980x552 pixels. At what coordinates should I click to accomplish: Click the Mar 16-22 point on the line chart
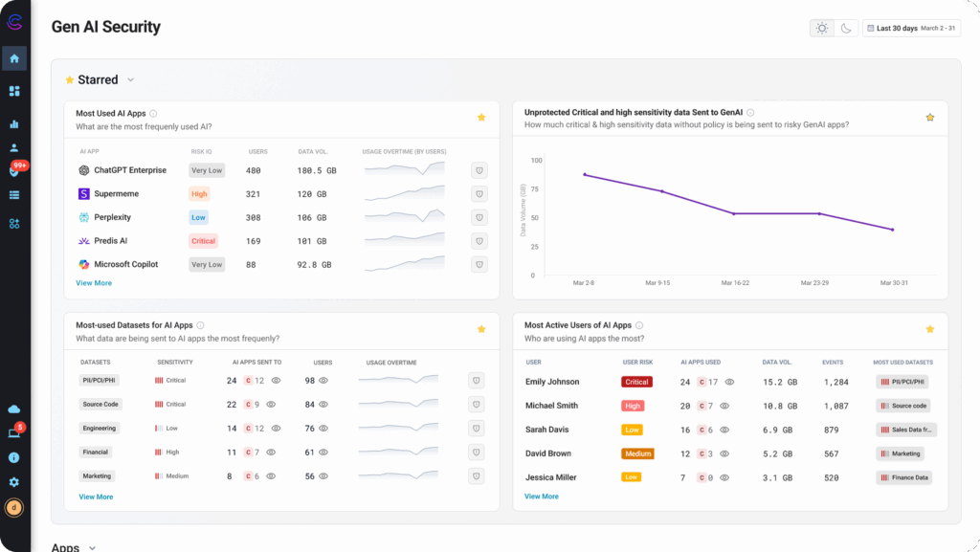point(734,213)
